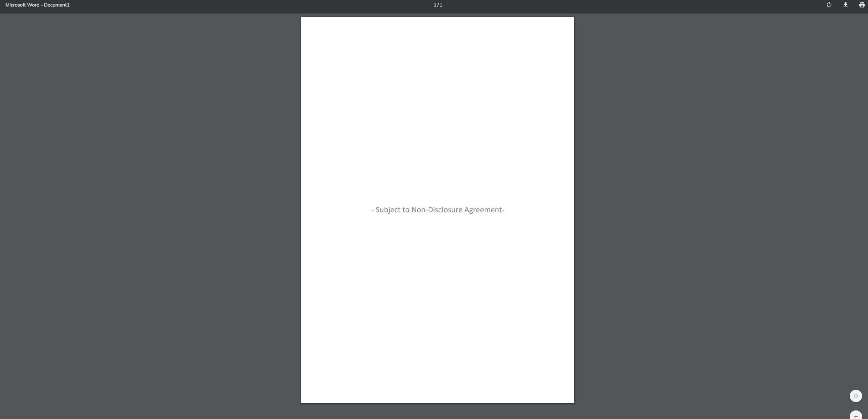
Task: Click the Microsoft Word - Document1 title
Action: click(x=37, y=5)
